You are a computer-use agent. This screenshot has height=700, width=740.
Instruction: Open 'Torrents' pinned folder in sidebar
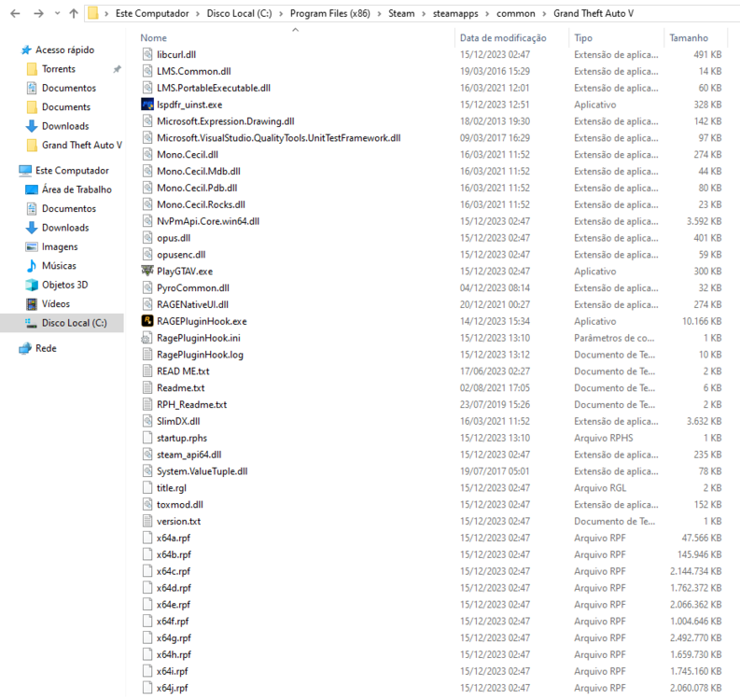tap(59, 69)
